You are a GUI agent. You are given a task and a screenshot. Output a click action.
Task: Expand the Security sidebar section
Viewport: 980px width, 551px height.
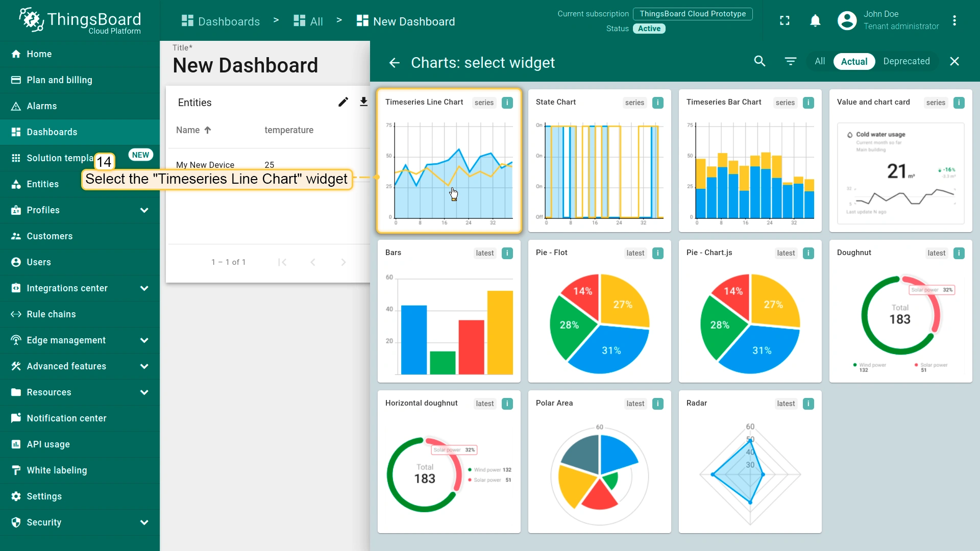tap(144, 522)
